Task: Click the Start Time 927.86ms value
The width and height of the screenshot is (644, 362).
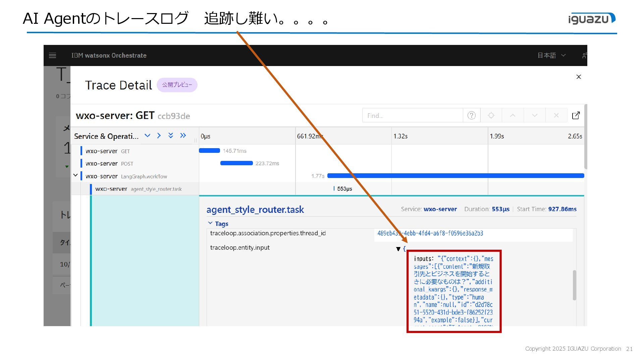Action: (x=562, y=209)
